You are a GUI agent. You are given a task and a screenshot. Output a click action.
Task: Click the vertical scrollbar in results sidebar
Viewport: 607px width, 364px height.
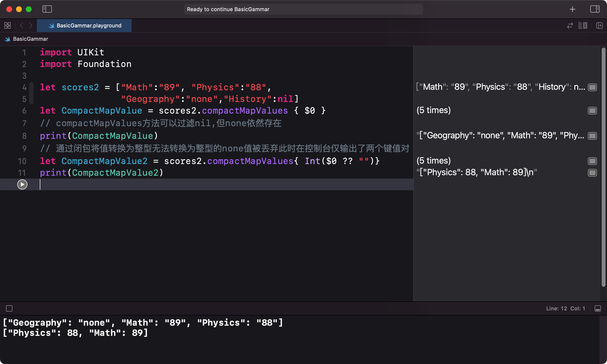[603, 167]
